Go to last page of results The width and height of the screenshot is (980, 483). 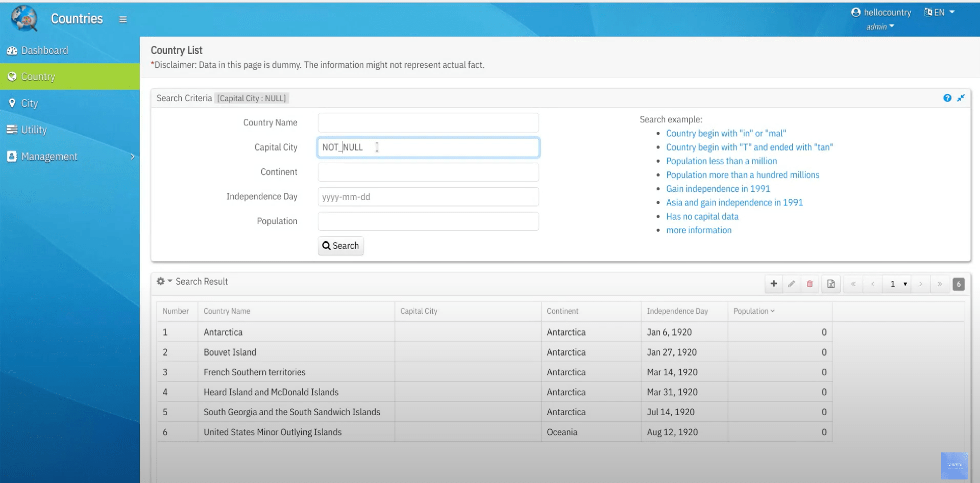(940, 284)
